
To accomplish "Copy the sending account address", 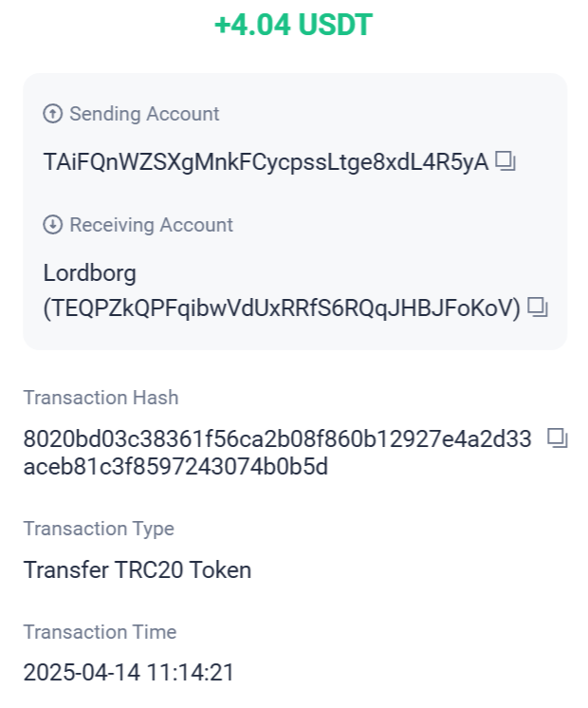I will coord(505,161).
